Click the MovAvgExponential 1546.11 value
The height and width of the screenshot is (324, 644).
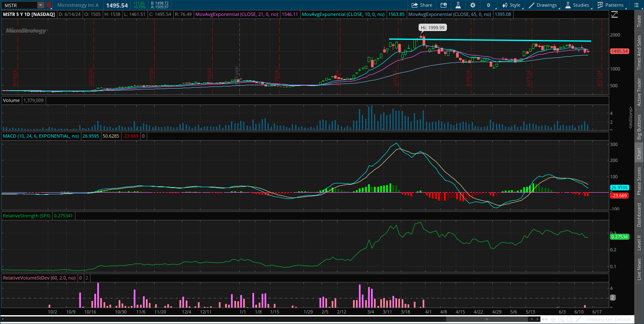click(290, 14)
